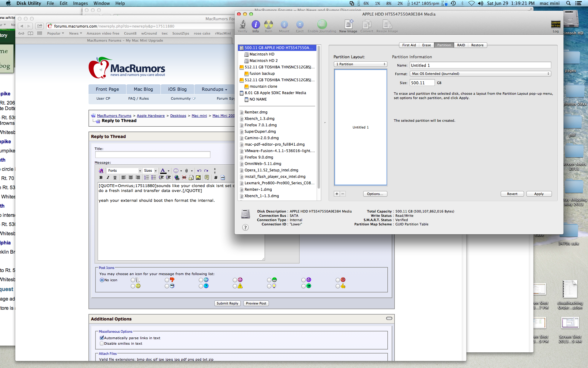Open the Format Mac OS Extended dropdown
The image size is (588, 368).
(x=480, y=74)
